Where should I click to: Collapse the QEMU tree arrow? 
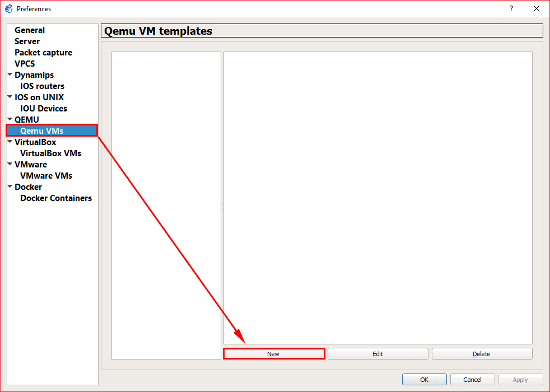point(10,119)
